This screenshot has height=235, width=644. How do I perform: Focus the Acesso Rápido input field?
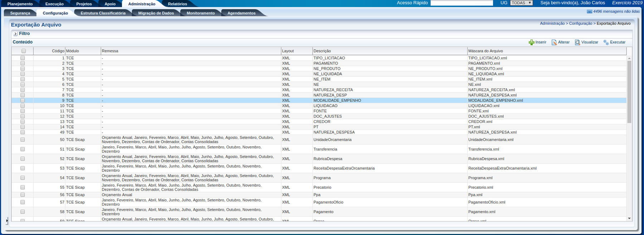(x=462, y=3)
